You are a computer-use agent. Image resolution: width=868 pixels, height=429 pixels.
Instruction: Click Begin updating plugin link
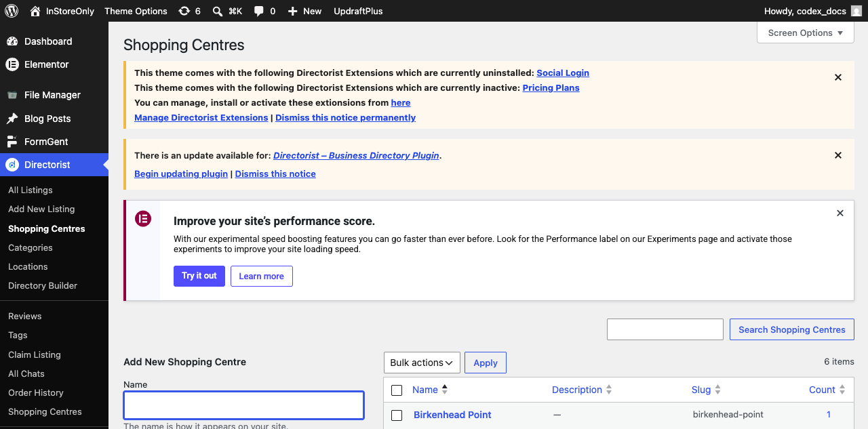coord(181,174)
